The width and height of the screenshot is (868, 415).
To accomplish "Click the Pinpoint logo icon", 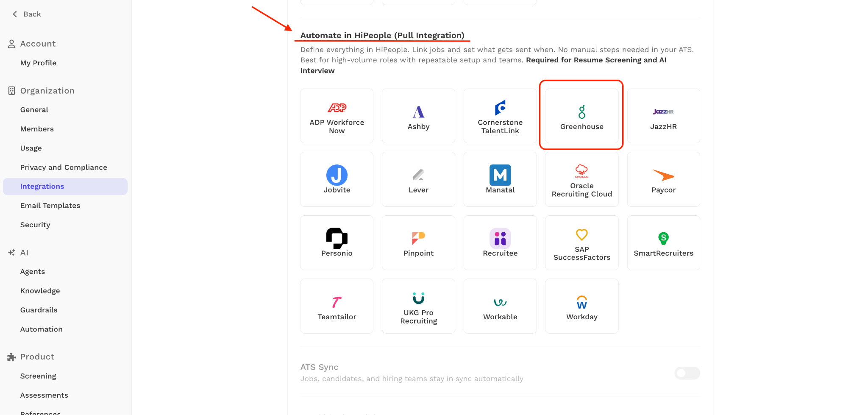I will pyautogui.click(x=418, y=238).
